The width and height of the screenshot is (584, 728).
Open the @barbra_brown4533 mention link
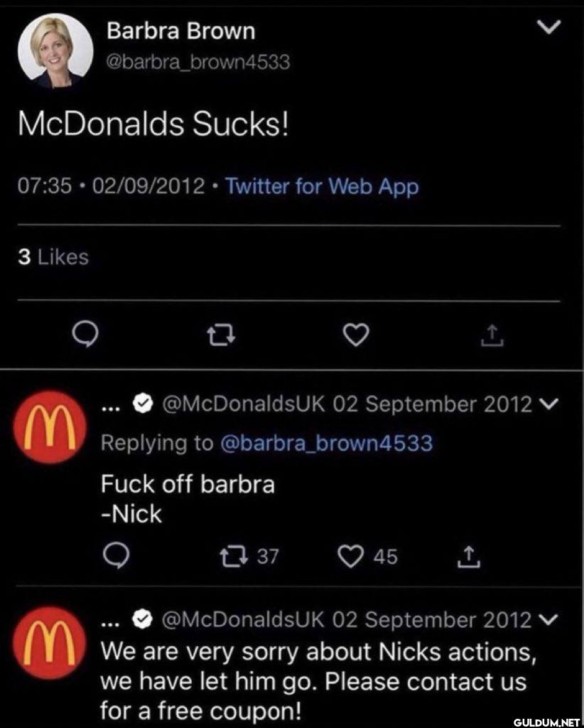pyautogui.click(x=326, y=443)
